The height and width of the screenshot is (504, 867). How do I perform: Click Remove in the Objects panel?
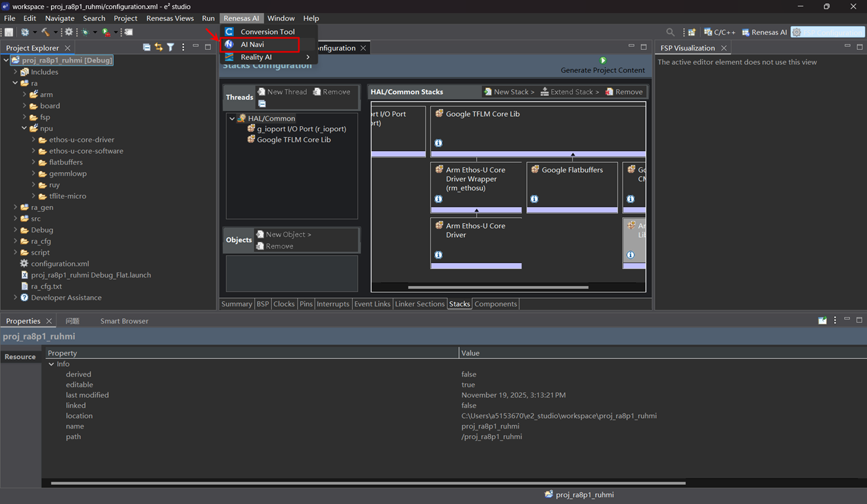(x=275, y=246)
